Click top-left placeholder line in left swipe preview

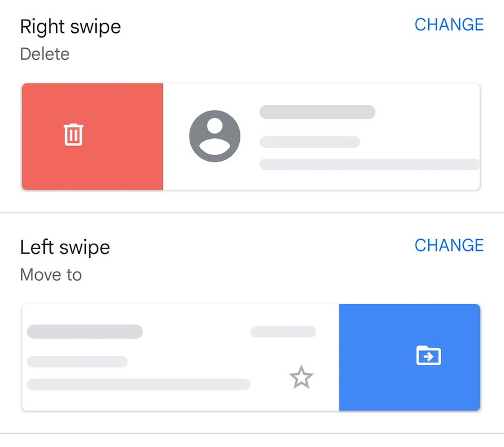pyautogui.click(x=85, y=332)
